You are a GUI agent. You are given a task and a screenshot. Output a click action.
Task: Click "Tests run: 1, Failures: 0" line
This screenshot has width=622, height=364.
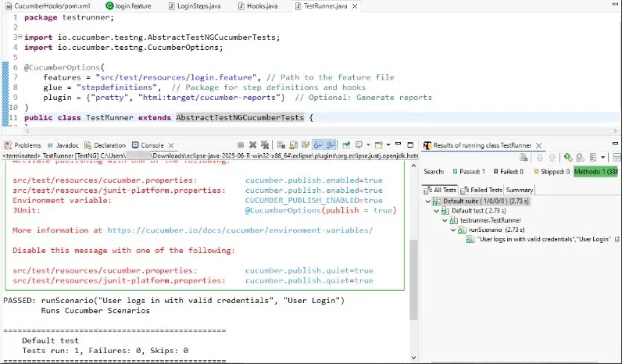[105, 351]
